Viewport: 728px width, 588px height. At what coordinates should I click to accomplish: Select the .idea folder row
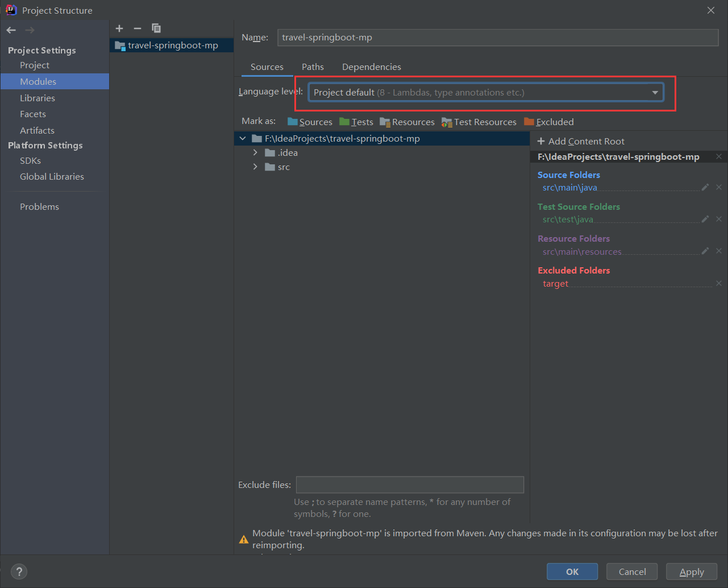pyautogui.click(x=382, y=152)
